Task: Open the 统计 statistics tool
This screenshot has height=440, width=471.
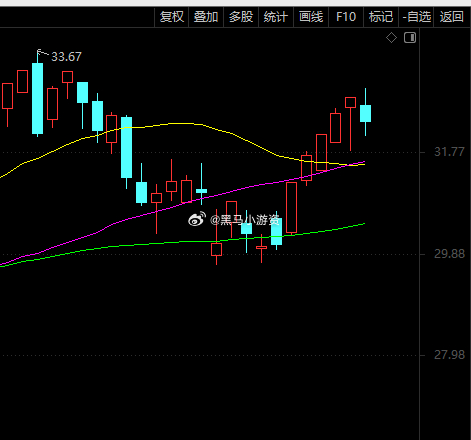Action: (x=276, y=17)
